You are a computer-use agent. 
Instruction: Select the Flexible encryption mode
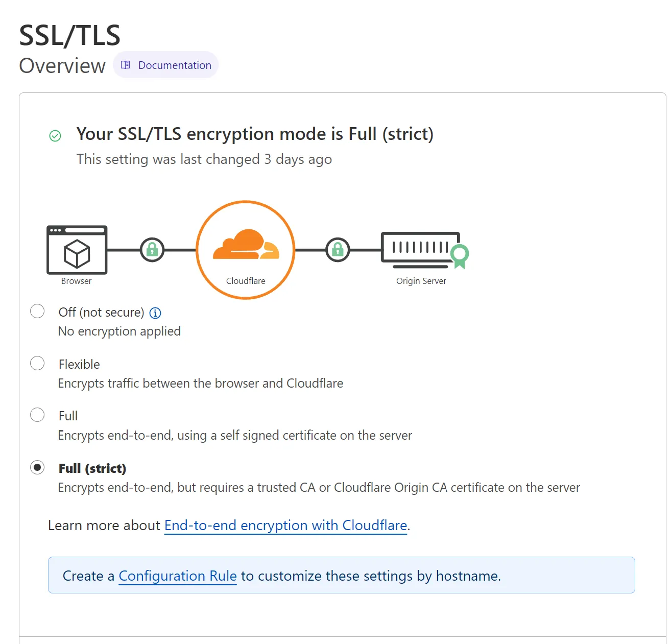tap(37, 363)
